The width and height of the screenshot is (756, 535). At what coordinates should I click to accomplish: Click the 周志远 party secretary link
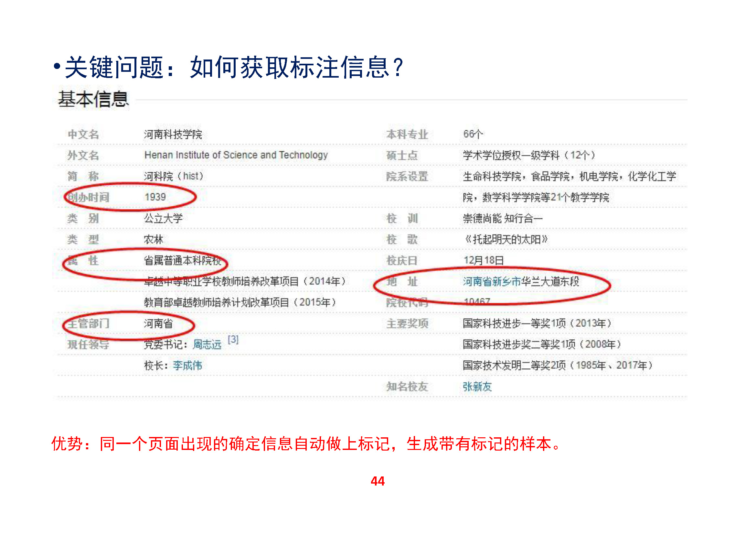click(207, 344)
